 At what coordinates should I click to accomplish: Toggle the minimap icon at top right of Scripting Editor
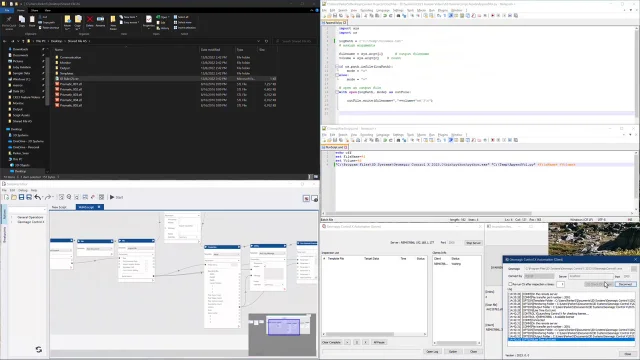pyautogui.click(x=315, y=198)
